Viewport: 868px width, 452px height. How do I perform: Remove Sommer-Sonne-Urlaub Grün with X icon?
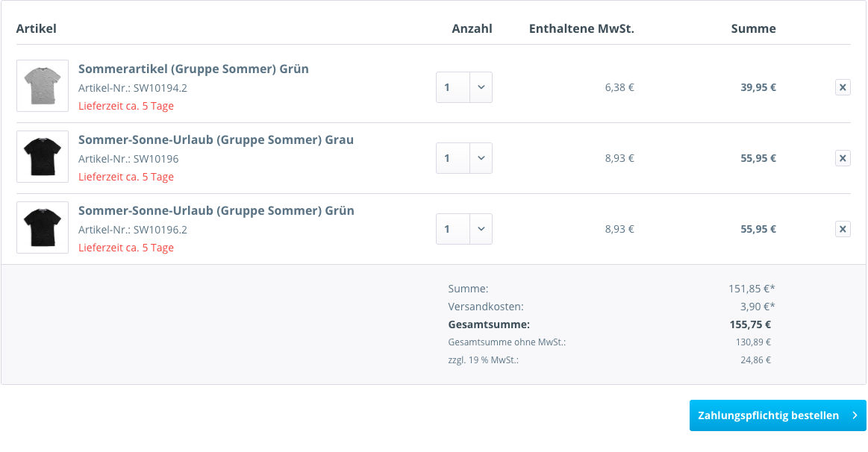tap(843, 229)
